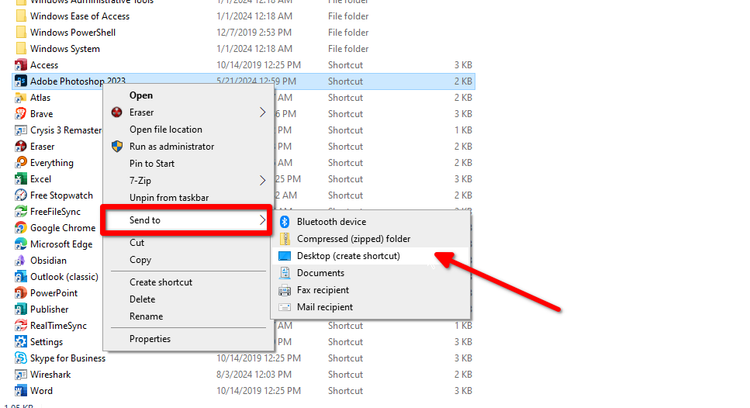This screenshot has width=750, height=408.
Task: Click the Publisher shortcut icon
Action: 21,309
